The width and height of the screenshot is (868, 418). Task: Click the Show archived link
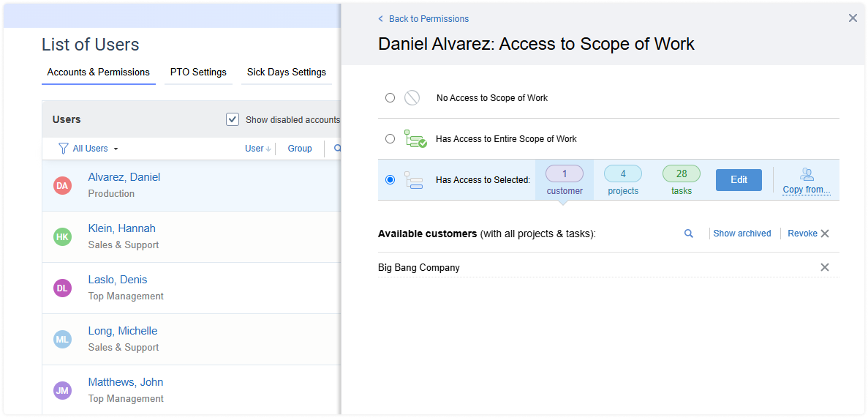(x=741, y=234)
